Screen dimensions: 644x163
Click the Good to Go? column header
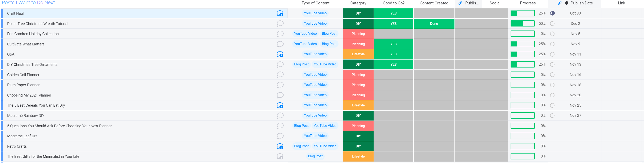pyautogui.click(x=393, y=3)
